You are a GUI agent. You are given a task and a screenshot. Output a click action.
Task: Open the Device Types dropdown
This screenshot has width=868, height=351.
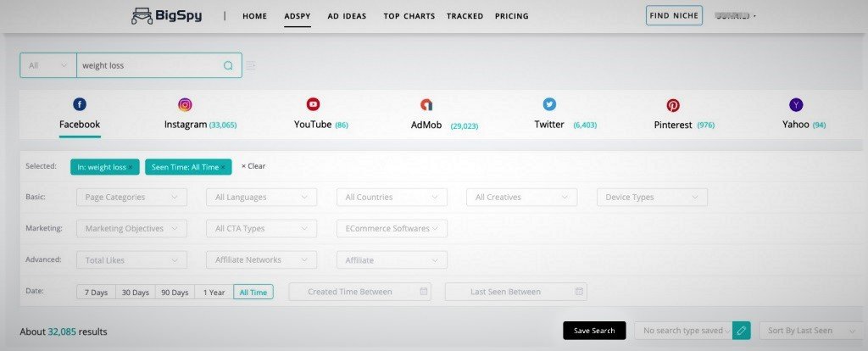coord(652,197)
